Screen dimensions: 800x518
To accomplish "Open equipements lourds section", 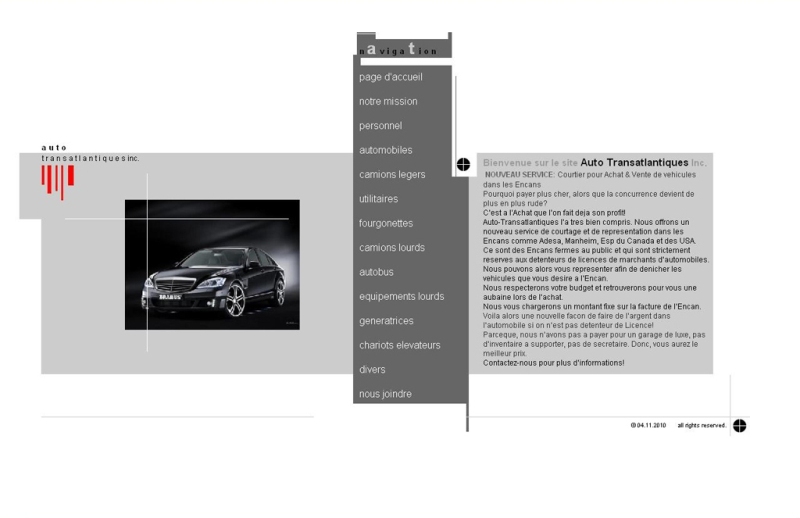I will 401,296.
